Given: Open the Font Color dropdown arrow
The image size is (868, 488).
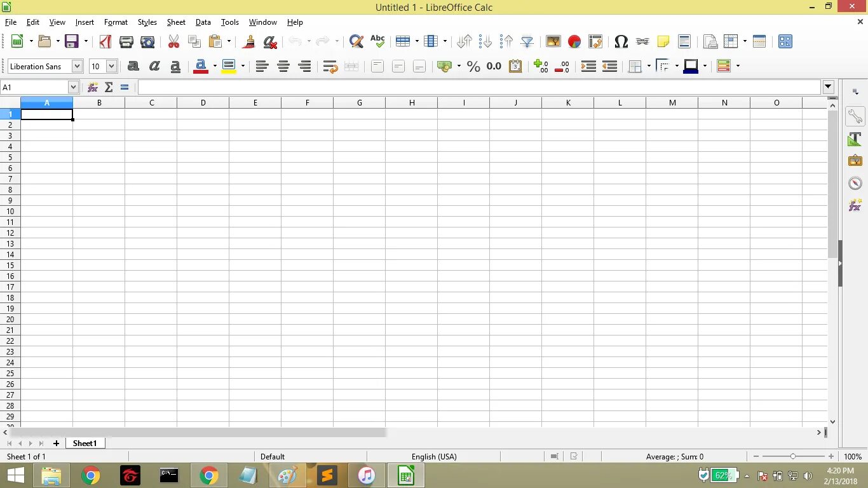Looking at the screenshot, I should coord(215,66).
